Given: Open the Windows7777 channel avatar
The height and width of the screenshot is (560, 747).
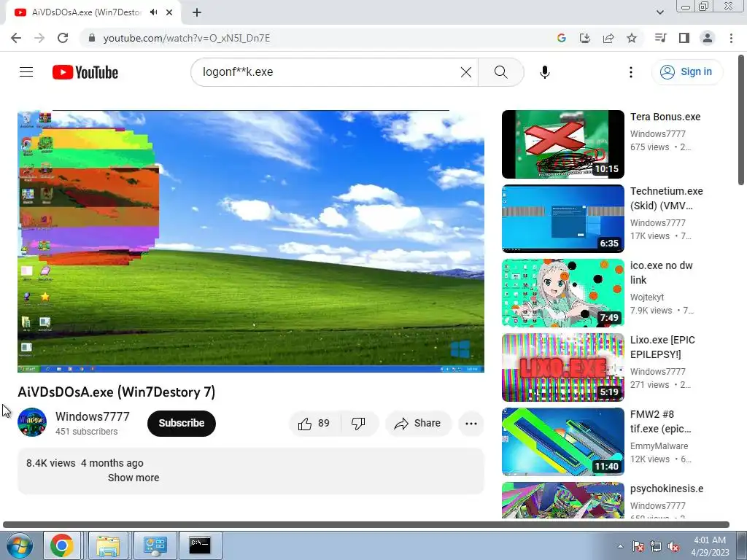Looking at the screenshot, I should point(32,422).
